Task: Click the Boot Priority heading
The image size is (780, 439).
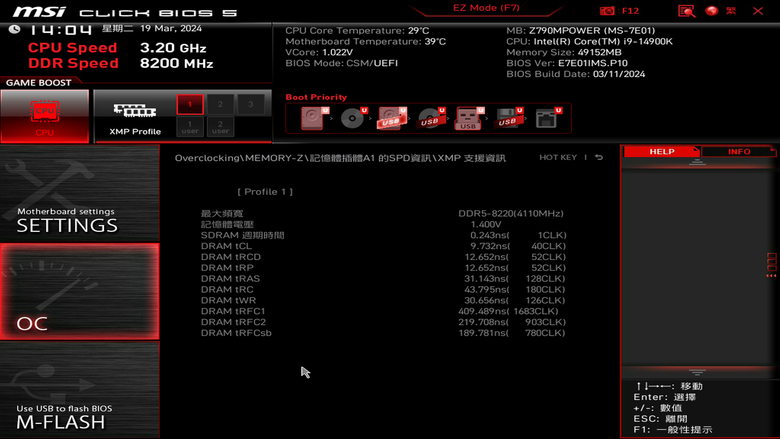Action: (316, 97)
